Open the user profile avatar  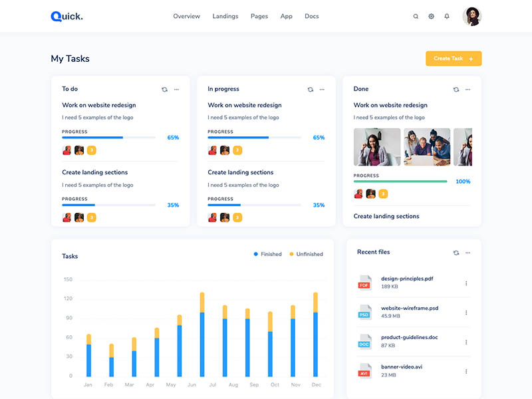(x=472, y=17)
